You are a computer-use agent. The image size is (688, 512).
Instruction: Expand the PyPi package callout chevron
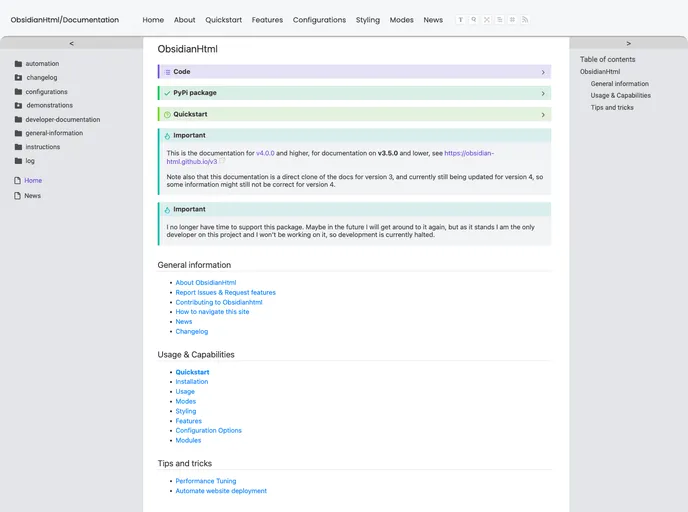pos(543,93)
